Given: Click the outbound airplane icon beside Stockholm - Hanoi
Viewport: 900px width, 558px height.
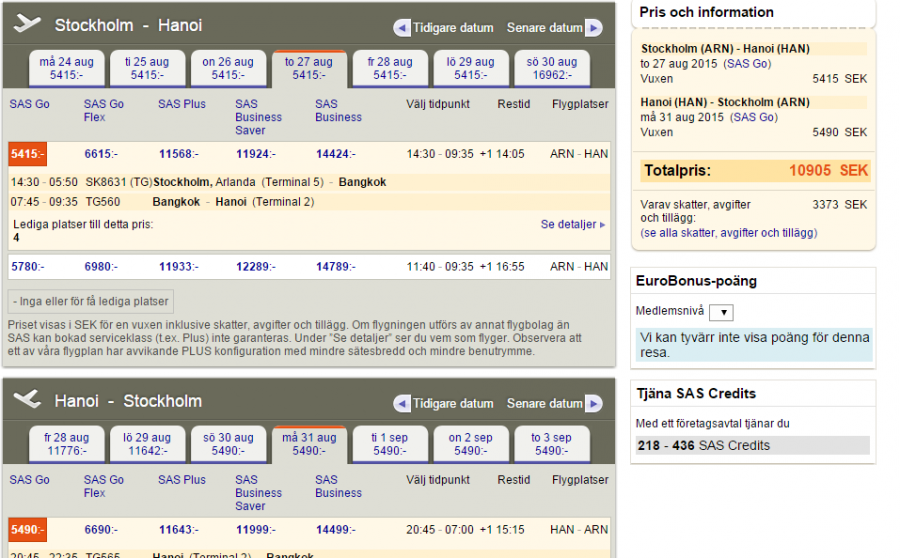Looking at the screenshot, I should (x=28, y=25).
